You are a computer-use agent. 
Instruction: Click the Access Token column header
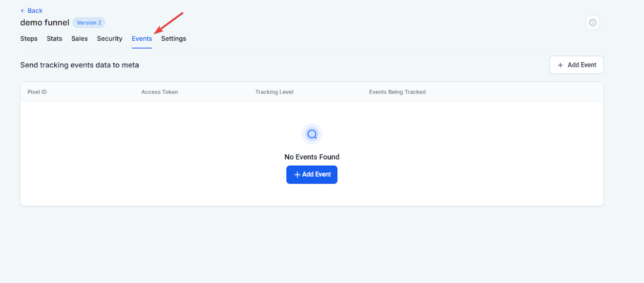point(160,92)
